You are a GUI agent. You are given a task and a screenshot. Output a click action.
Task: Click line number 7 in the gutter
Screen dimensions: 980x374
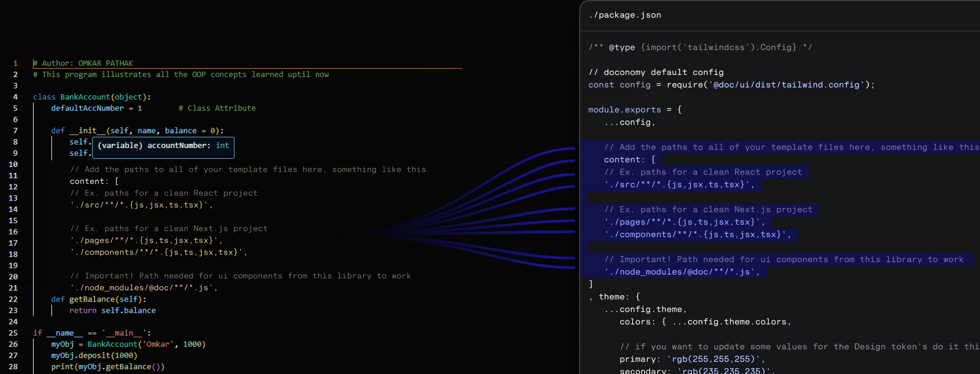(15, 131)
